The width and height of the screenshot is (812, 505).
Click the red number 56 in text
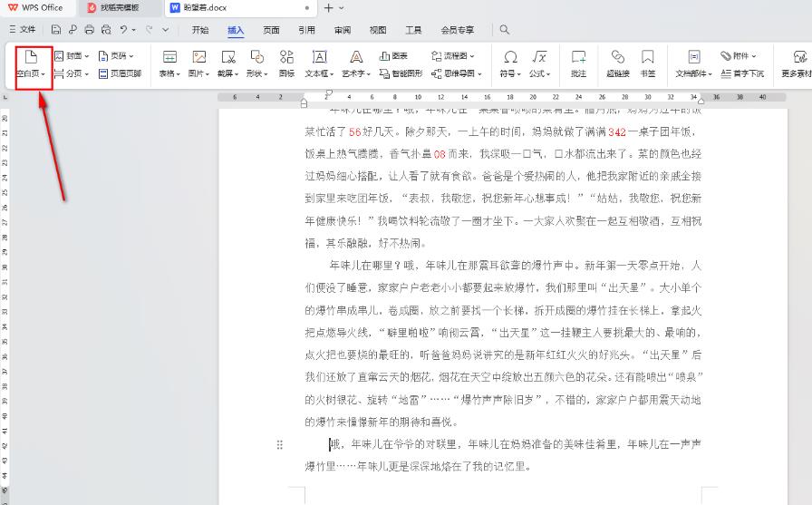coord(354,132)
